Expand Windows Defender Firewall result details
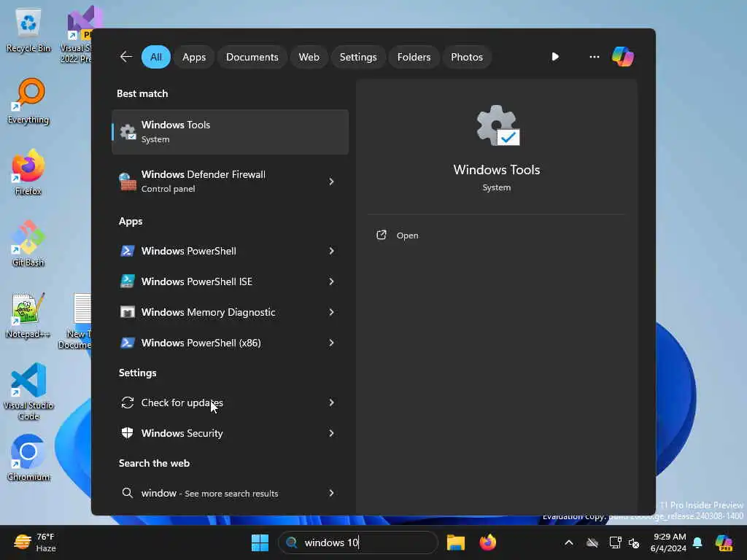This screenshot has height=560, width=747. (x=331, y=182)
